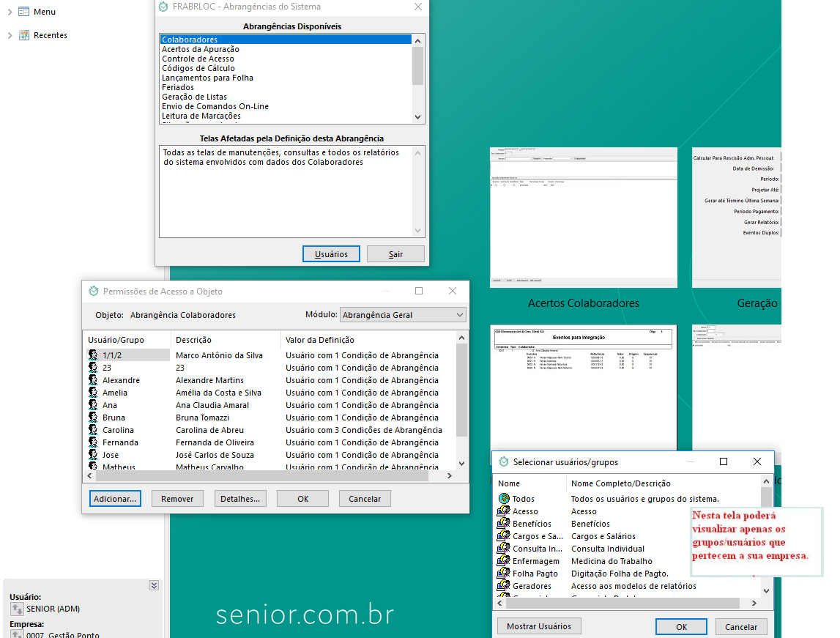Click the Recentes icon in sidebar
The image size is (840, 638).
[x=24, y=35]
